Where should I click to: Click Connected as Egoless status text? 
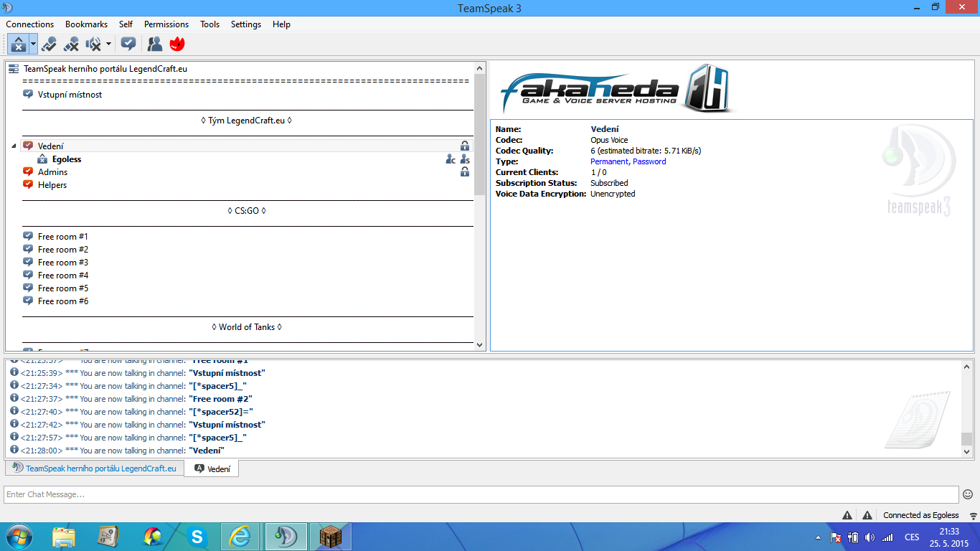[921, 515]
